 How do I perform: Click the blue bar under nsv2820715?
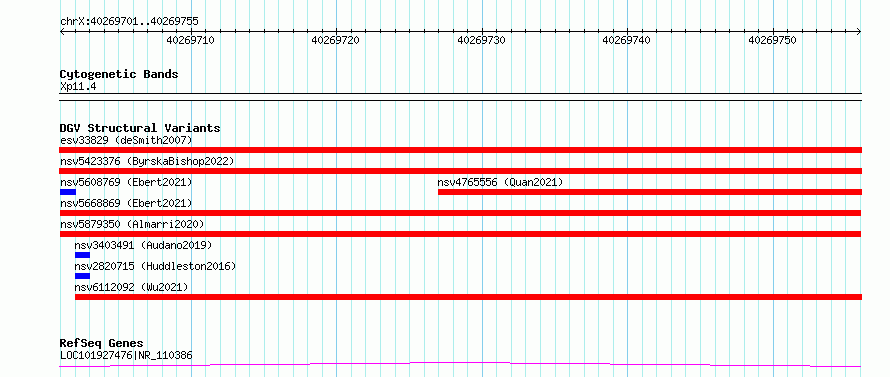coord(82,276)
